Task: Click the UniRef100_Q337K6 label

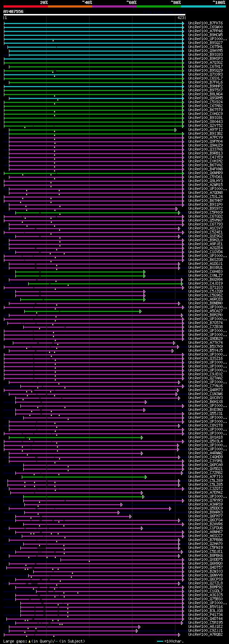Action: coord(205,149)
